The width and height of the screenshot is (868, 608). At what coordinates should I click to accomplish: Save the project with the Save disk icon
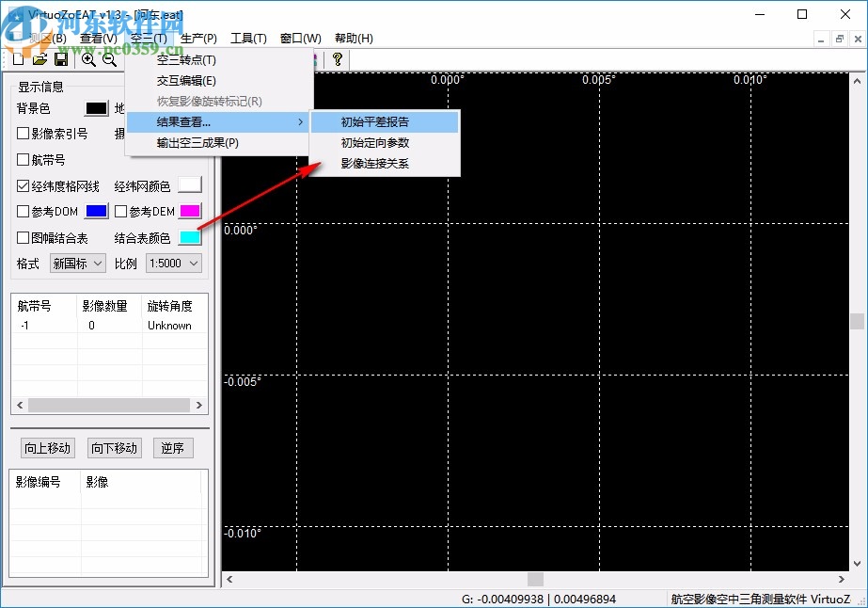point(62,58)
